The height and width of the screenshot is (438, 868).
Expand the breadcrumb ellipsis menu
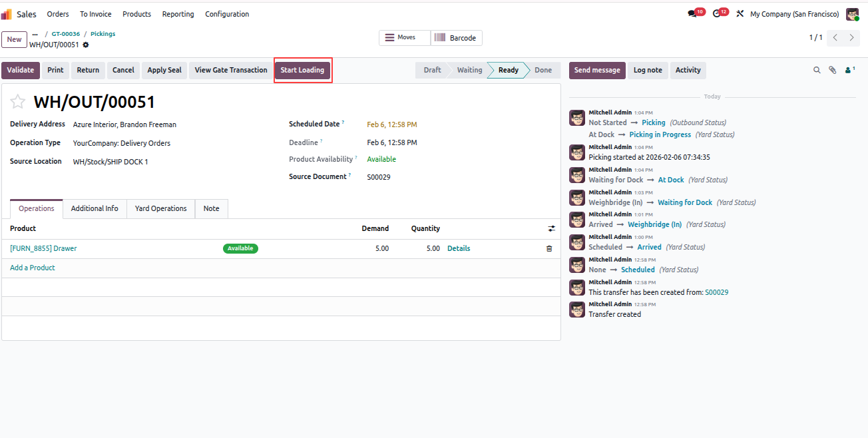[35, 34]
